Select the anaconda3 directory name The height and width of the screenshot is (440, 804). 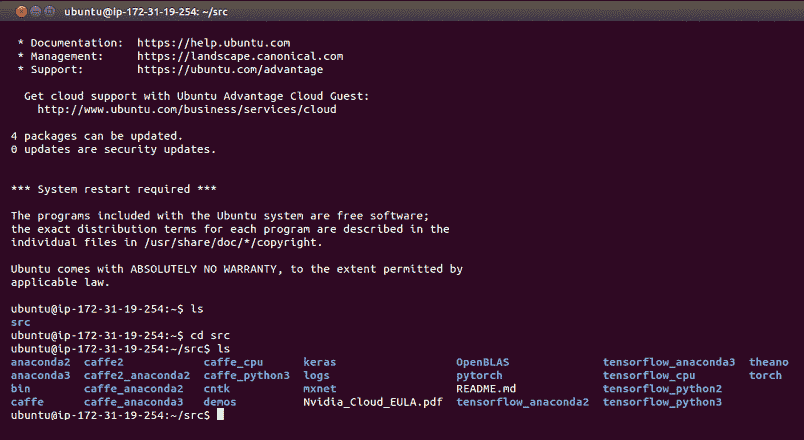pyautogui.click(x=41, y=376)
